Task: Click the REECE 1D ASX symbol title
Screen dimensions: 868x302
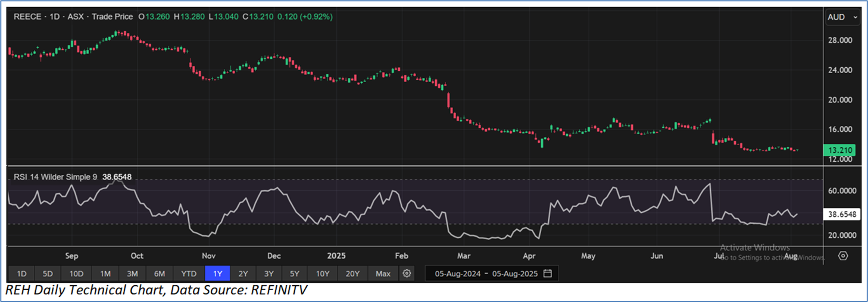Action: click(74, 17)
